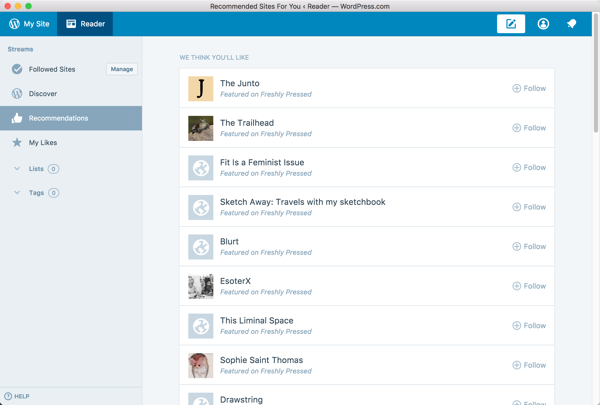Select Followed Sites in the sidebar
Viewport: 600px width, 405px height.
pyautogui.click(x=52, y=69)
